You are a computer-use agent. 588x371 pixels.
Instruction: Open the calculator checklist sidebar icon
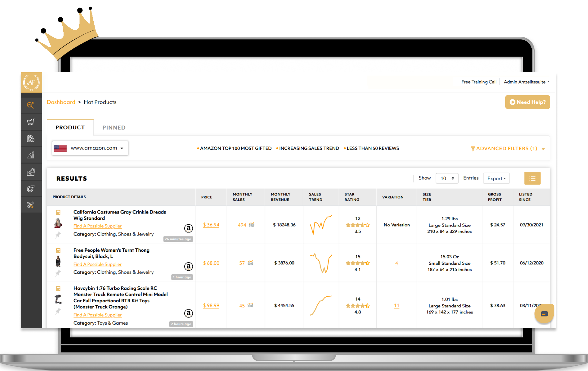click(31, 139)
